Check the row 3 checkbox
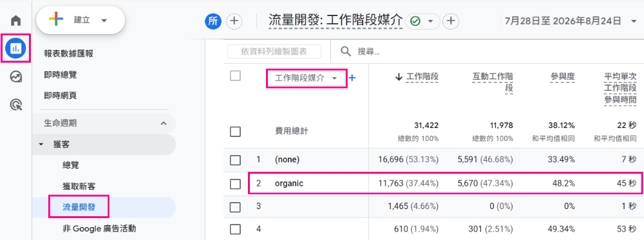 (x=235, y=207)
